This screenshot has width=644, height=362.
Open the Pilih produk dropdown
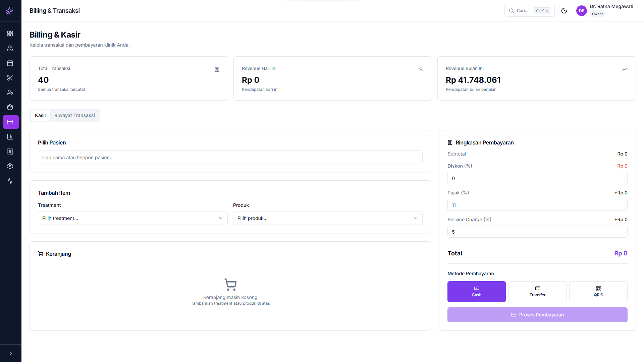(x=328, y=218)
